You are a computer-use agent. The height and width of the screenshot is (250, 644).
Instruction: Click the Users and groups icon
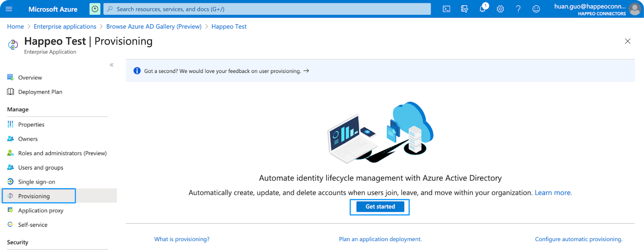(x=10, y=167)
